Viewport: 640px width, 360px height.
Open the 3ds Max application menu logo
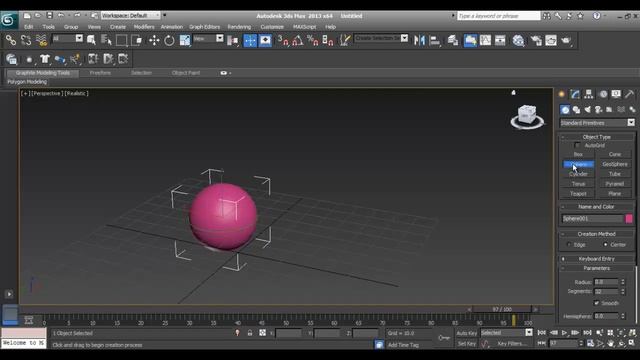pos(8,20)
